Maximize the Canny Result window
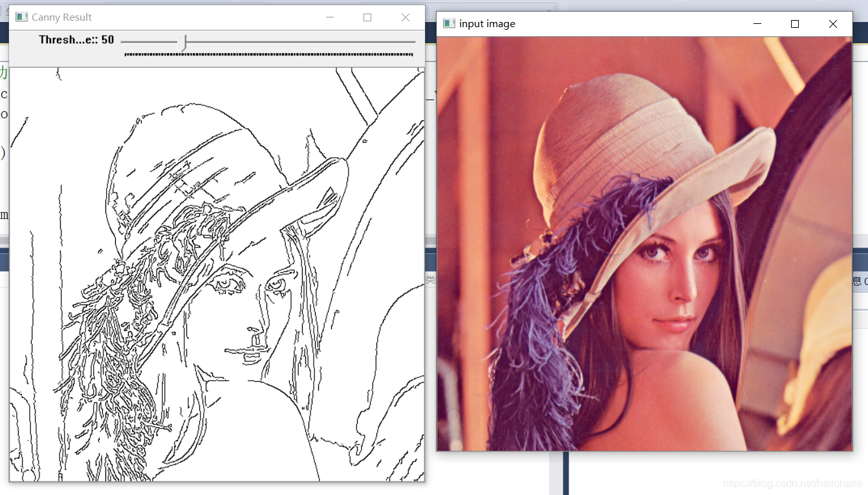The image size is (868, 495). (x=367, y=17)
